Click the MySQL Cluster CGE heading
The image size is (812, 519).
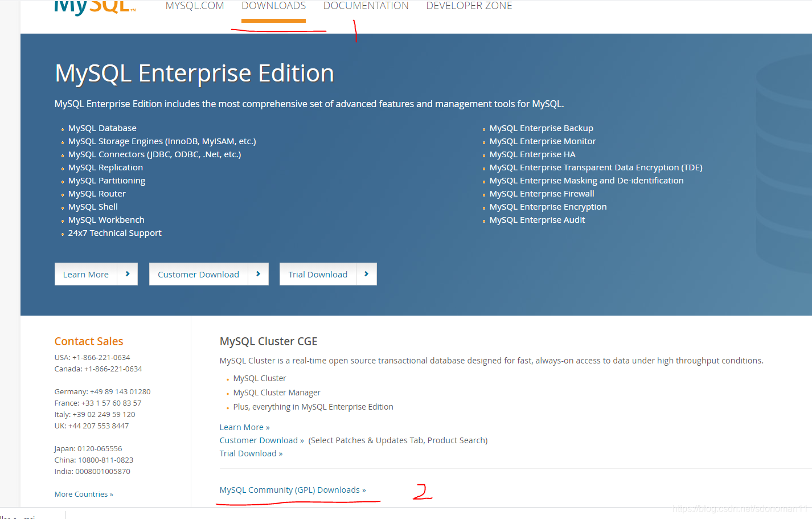coord(269,341)
